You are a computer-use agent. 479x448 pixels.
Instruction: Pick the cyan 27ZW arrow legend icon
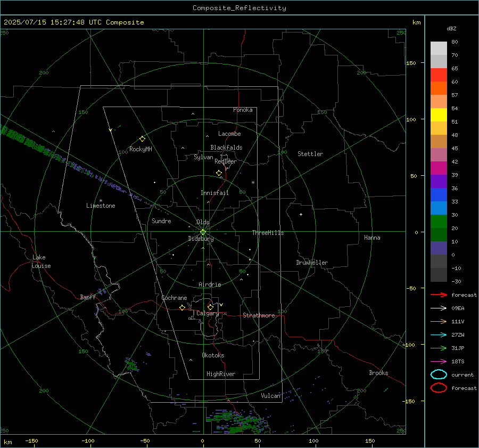tap(439, 335)
